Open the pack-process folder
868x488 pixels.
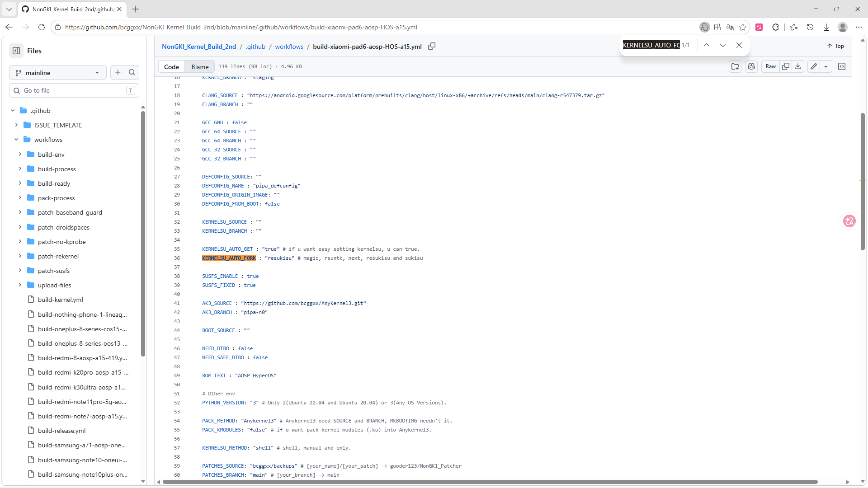tap(57, 198)
